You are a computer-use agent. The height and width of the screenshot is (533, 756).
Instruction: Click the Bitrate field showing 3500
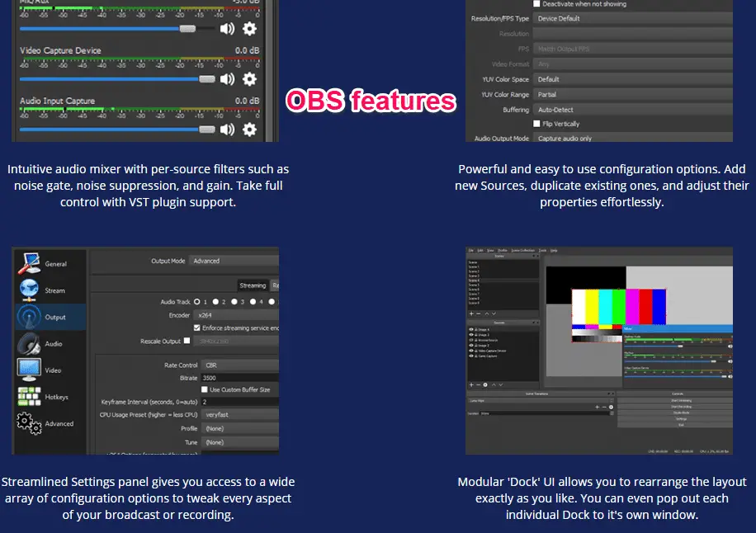[240, 378]
